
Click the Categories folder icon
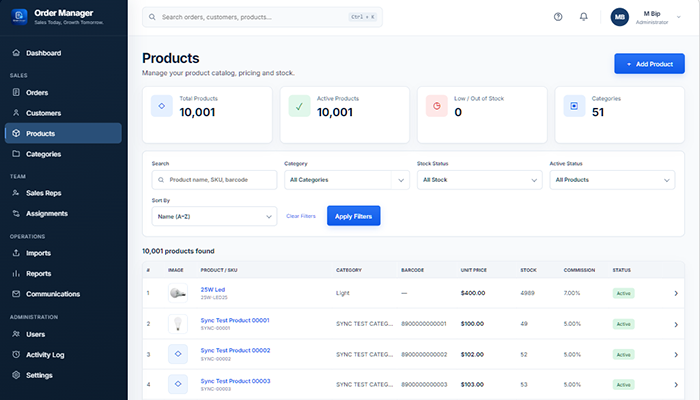click(x=16, y=154)
